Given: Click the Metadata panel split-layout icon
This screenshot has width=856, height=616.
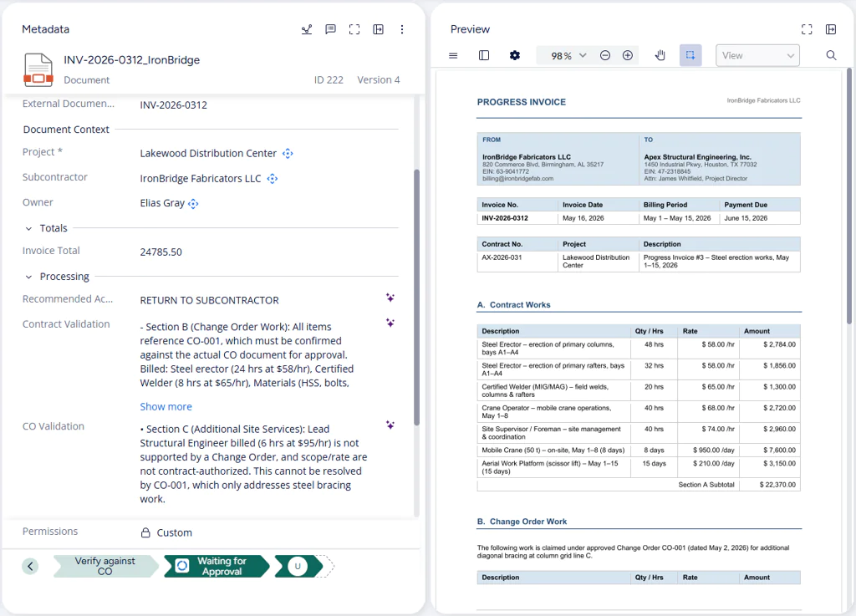Looking at the screenshot, I should [379, 29].
